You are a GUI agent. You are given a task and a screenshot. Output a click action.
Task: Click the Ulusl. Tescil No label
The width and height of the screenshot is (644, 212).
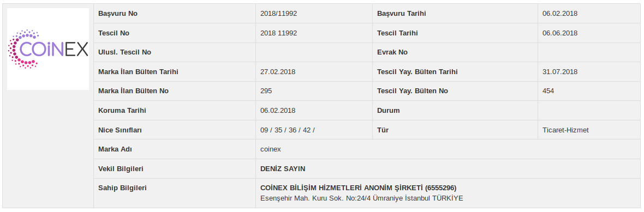click(x=125, y=52)
